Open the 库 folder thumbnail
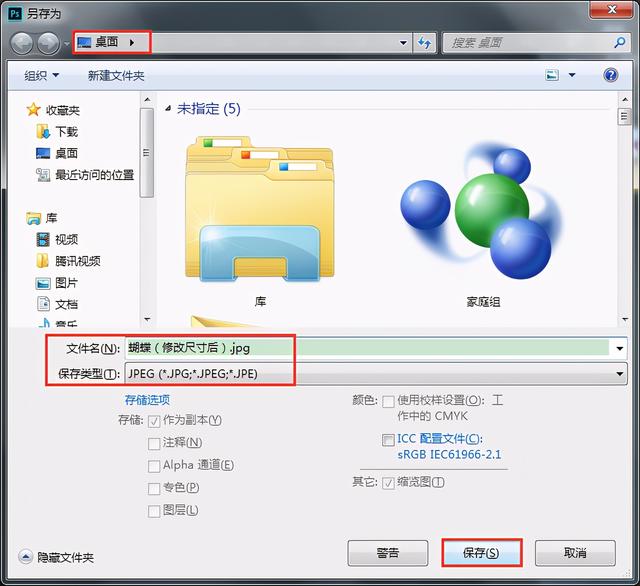 [x=260, y=208]
